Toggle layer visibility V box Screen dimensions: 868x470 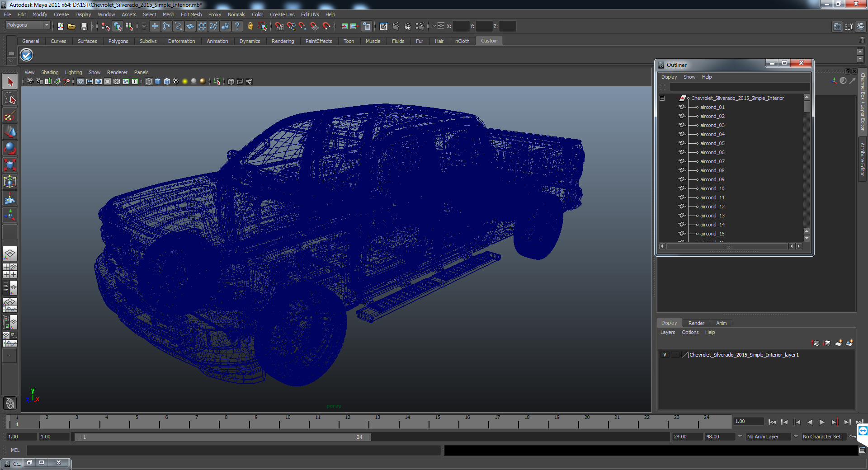[665, 355]
